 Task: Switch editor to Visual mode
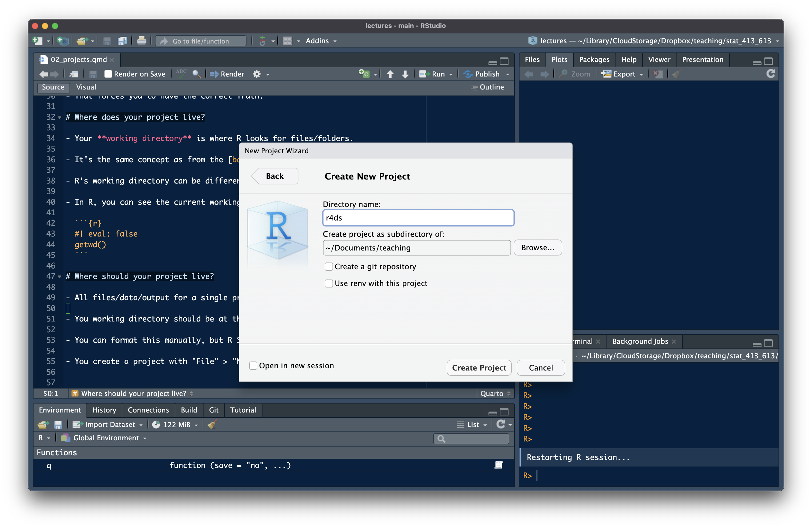(x=86, y=87)
